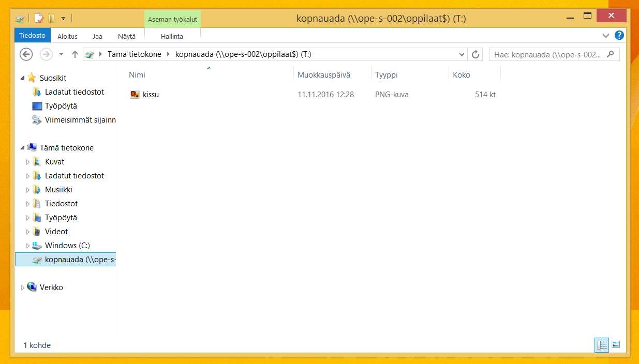639x364 pixels.
Task: Expand the Windows (C:) tree node
Action: (x=28, y=246)
